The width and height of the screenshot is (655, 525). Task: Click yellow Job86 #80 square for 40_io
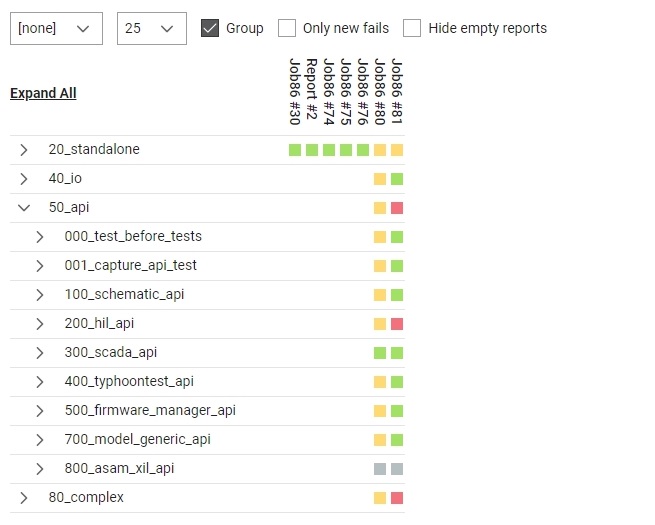pyautogui.click(x=380, y=179)
